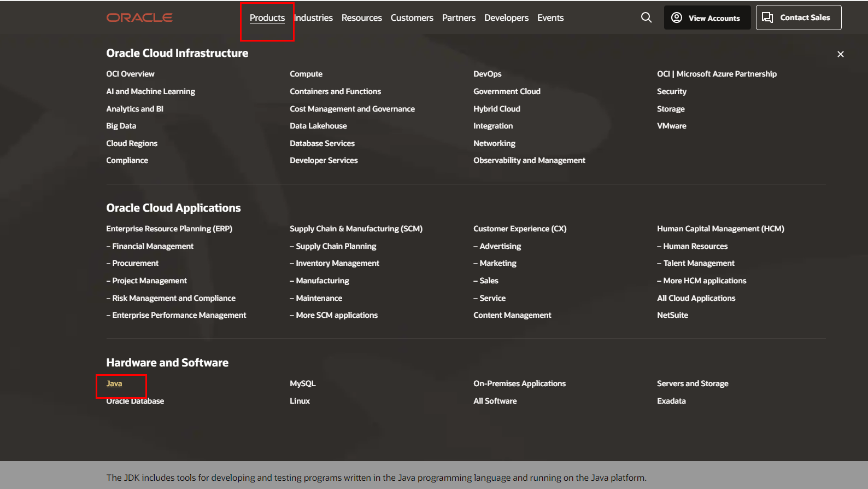This screenshot has width=868, height=489.
Task: Click the Contact Sales button
Action: point(799,18)
